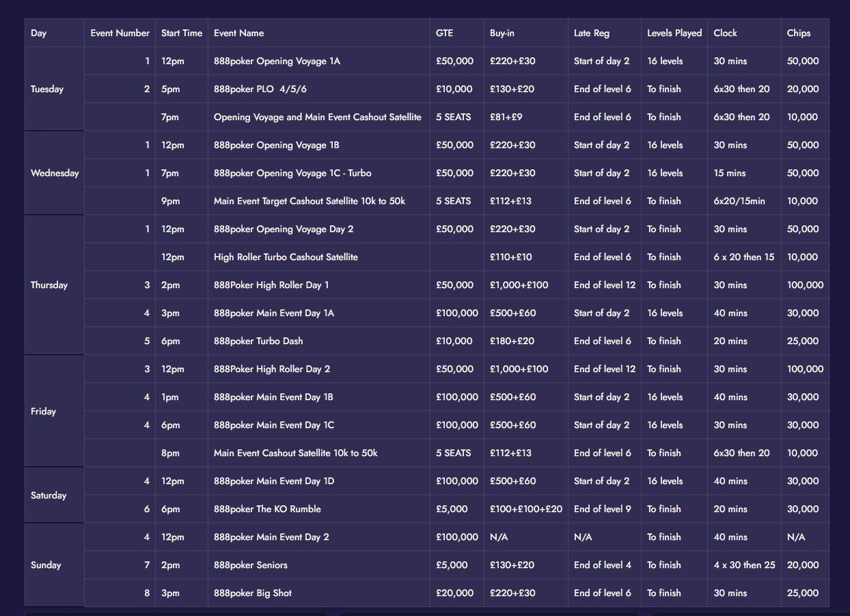
Task: Click the Thursday day cell
Action: [x=49, y=285]
